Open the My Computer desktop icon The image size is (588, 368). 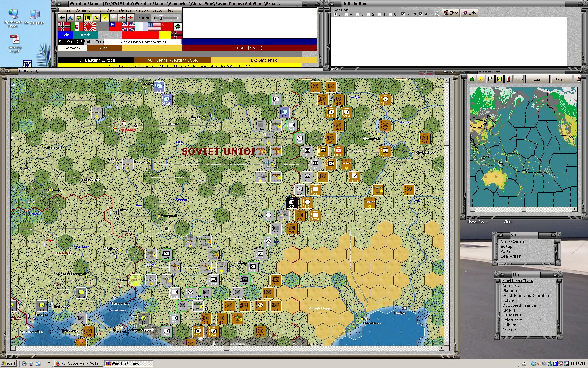coord(34,17)
